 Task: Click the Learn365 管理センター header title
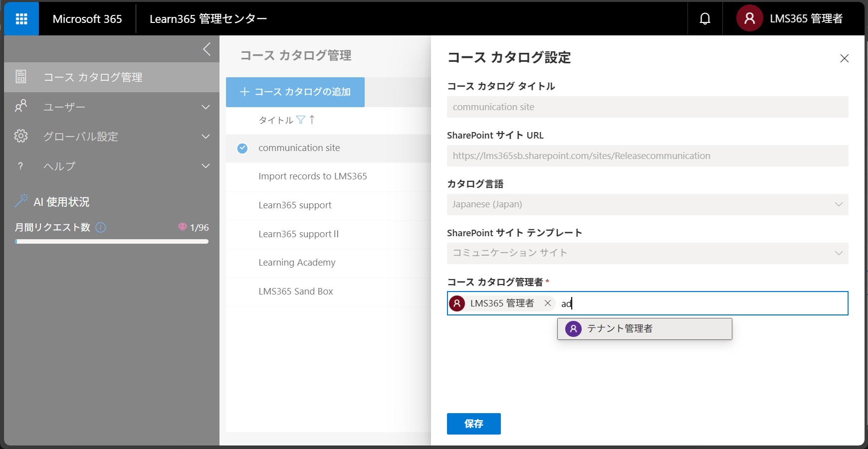pyautogui.click(x=209, y=19)
